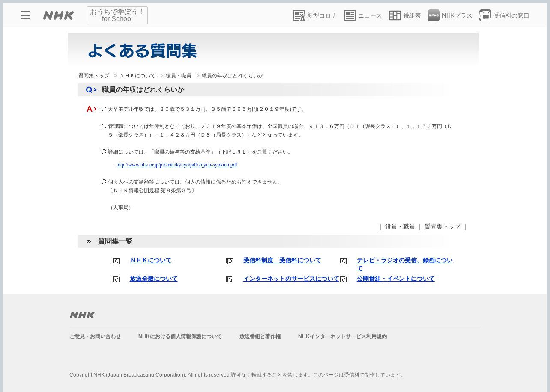550x392 pixels.
Task: Click 役員・職員 link below the answer
Action: pyautogui.click(x=400, y=226)
